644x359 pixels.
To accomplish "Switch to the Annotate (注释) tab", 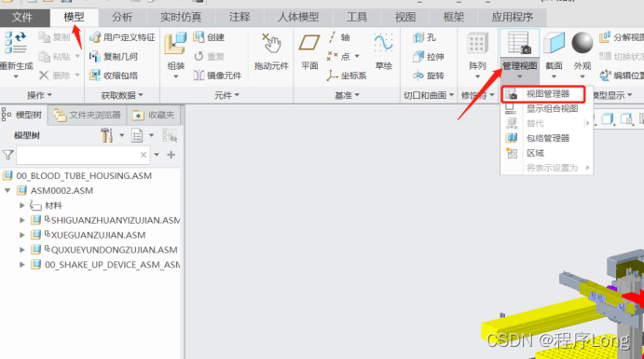I will (240, 18).
